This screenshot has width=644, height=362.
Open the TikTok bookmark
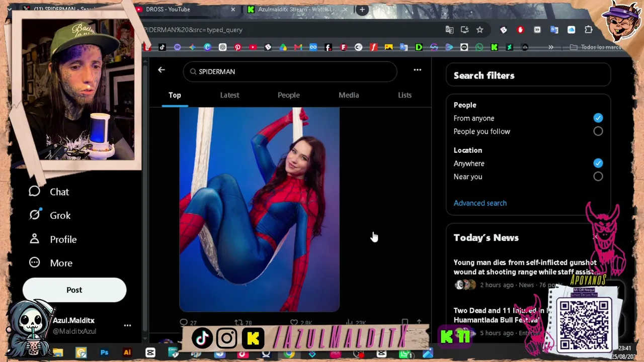(x=162, y=47)
